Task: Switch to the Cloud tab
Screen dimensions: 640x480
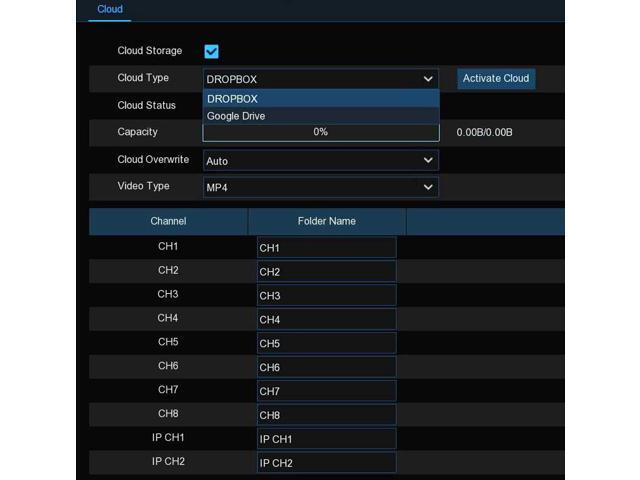Action: [x=110, y=10]
